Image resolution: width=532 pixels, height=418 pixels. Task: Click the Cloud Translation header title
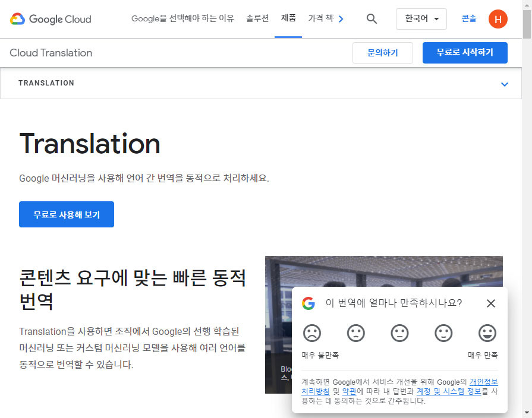pyautogui.click(x=51, y=53)
